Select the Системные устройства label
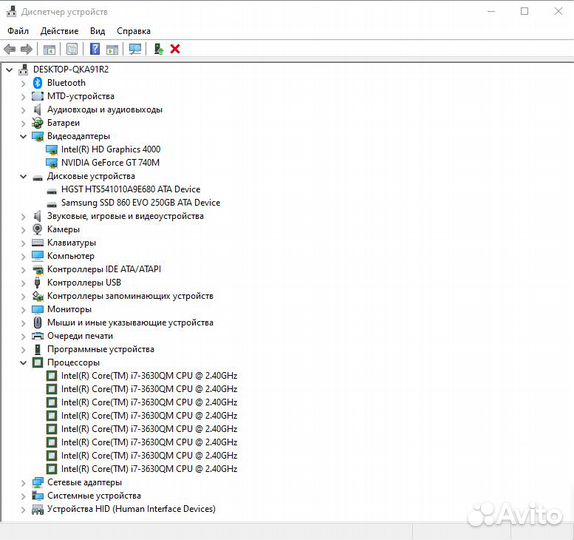The image size is (574, 540). click(x=94, y=496)
